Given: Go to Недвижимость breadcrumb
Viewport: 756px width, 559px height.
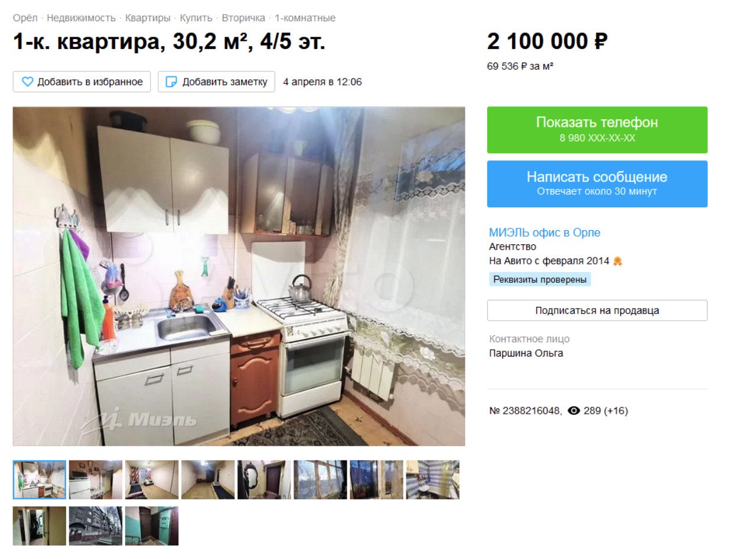Looking at the screenshot, I should tap(81, 18).
